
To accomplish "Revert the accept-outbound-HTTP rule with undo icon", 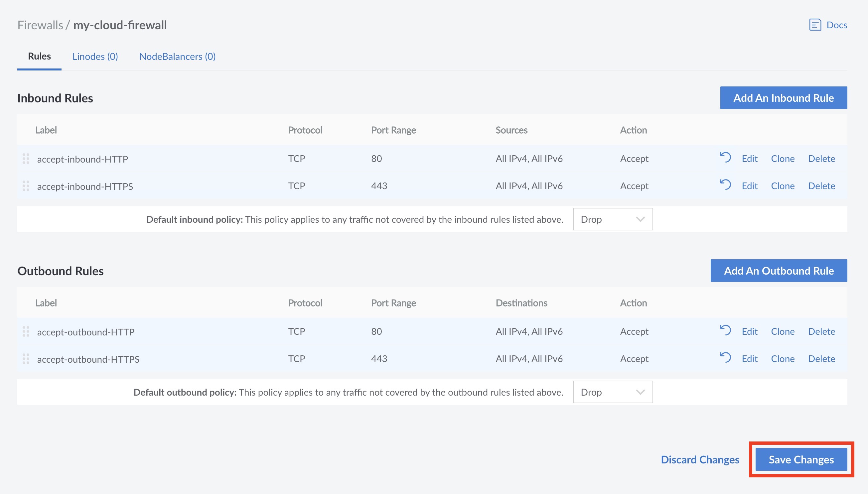I will click(725, 330).
